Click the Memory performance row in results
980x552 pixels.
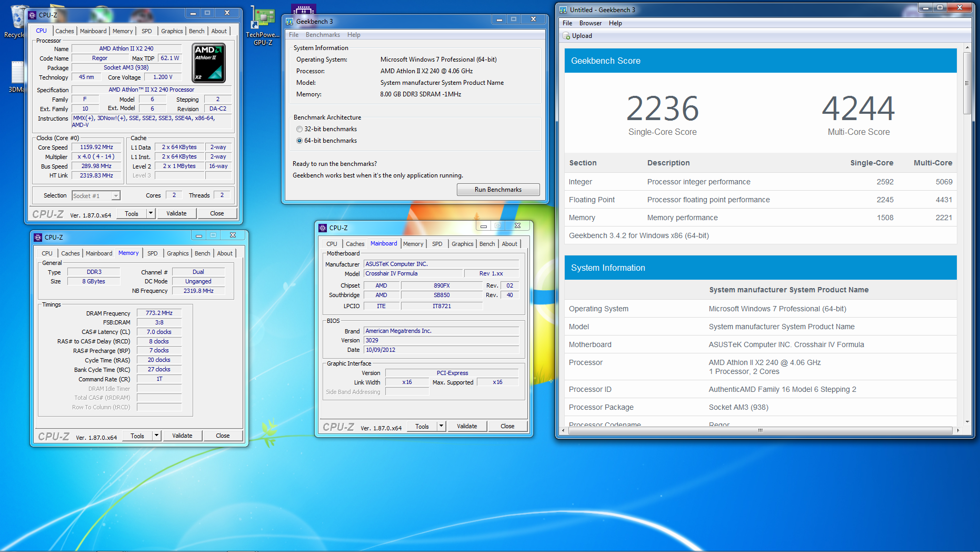761,218
